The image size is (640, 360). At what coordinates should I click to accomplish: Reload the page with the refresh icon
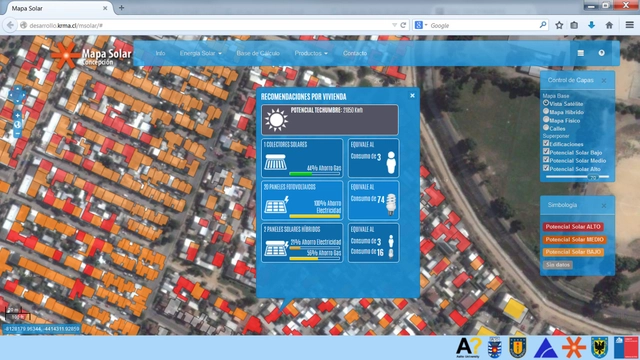403,25
